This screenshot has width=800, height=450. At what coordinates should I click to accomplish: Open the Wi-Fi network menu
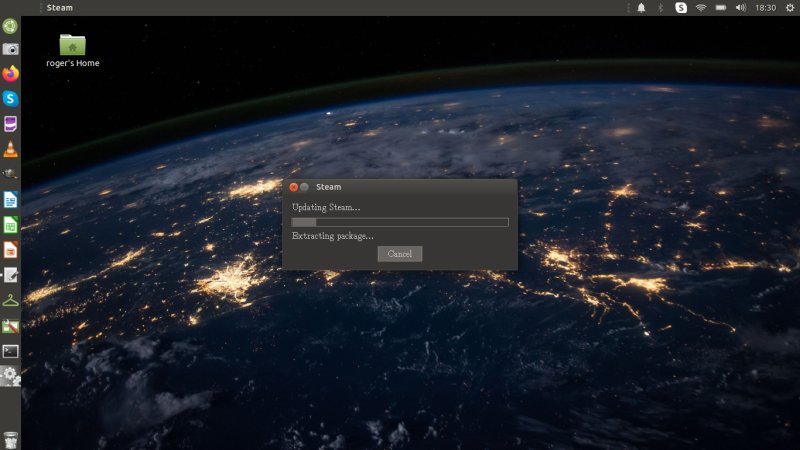[x=701, y=8]
